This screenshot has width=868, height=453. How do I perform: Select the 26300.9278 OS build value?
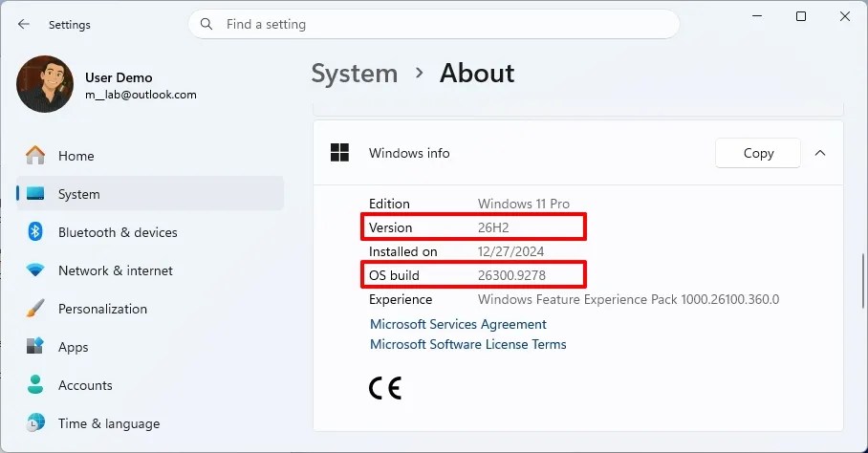click(511, 275)
